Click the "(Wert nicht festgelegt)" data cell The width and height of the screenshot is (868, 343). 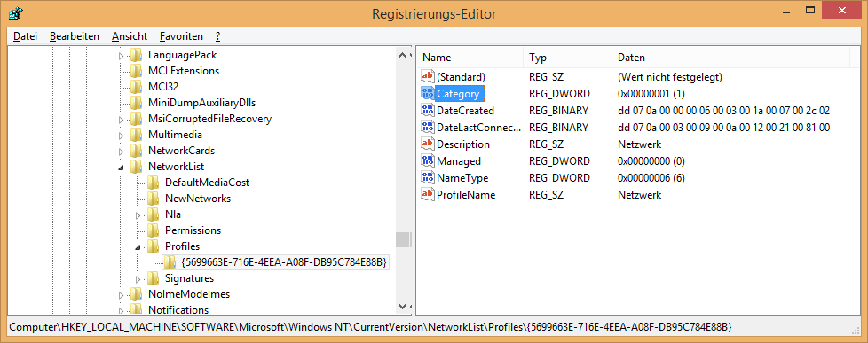point(670,76)
